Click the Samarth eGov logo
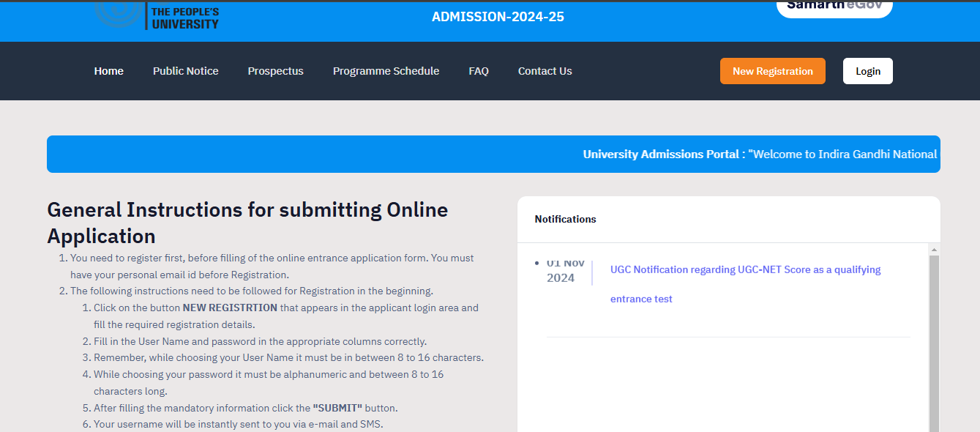This screenshot has height=432, width=980. [x=834, y=7]
